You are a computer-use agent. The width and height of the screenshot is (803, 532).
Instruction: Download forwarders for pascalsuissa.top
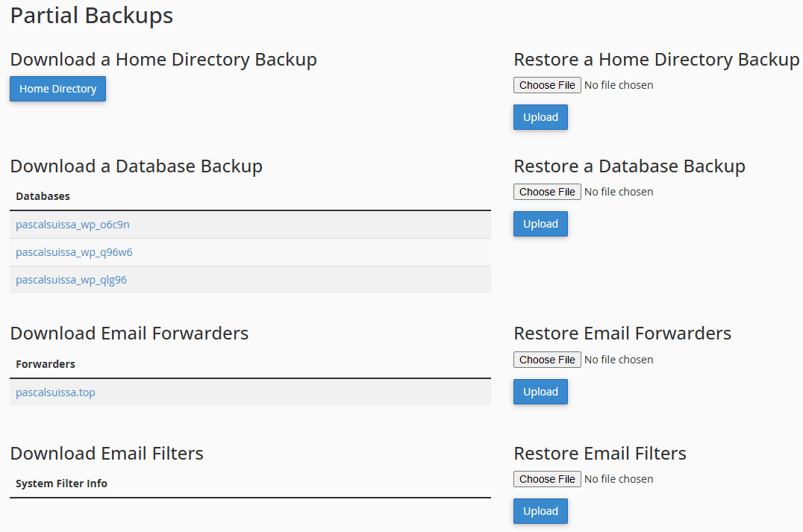pos(55,392)
